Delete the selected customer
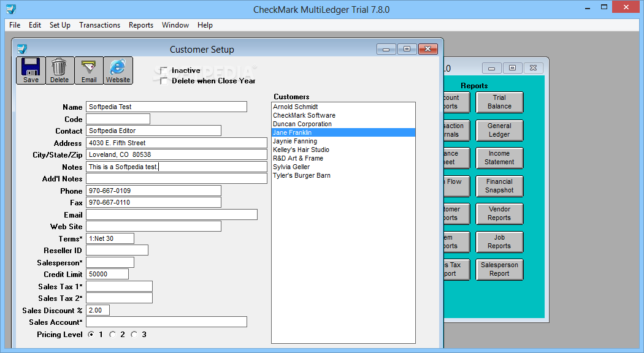The width and height of the screenshot is (644, 353). 59,70
